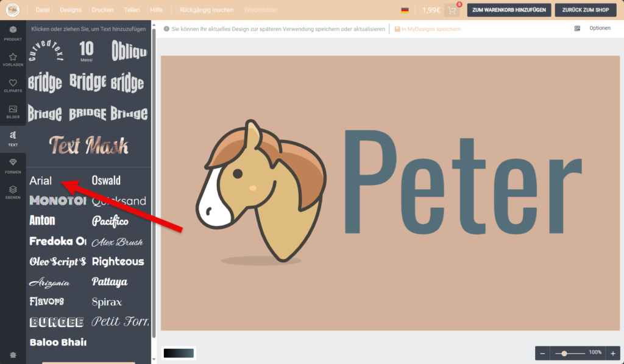Click the shopping cart icon
The width and height of the screenshot is (624, 364).
[452, 10]
